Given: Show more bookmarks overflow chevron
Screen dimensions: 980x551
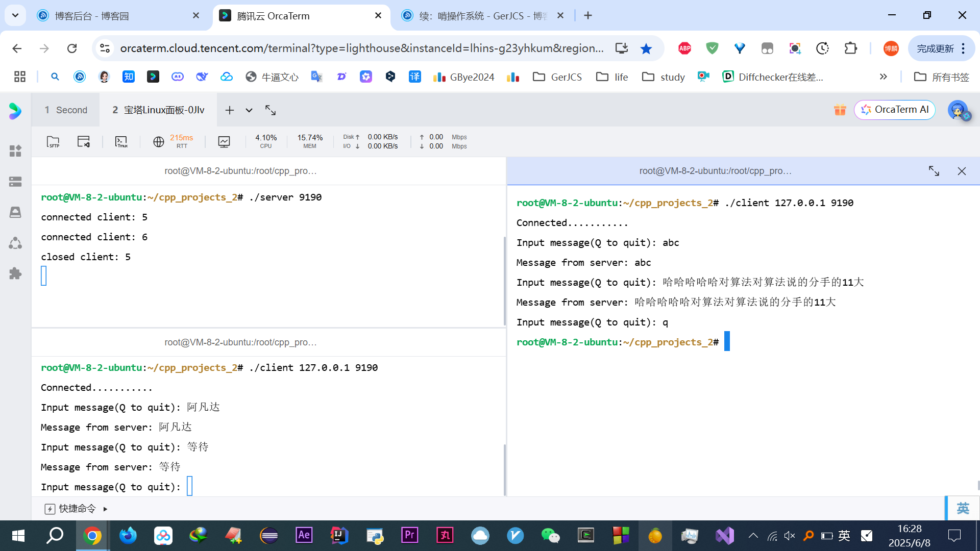Looking at the screenshot, I should click(x=883, y=77).
